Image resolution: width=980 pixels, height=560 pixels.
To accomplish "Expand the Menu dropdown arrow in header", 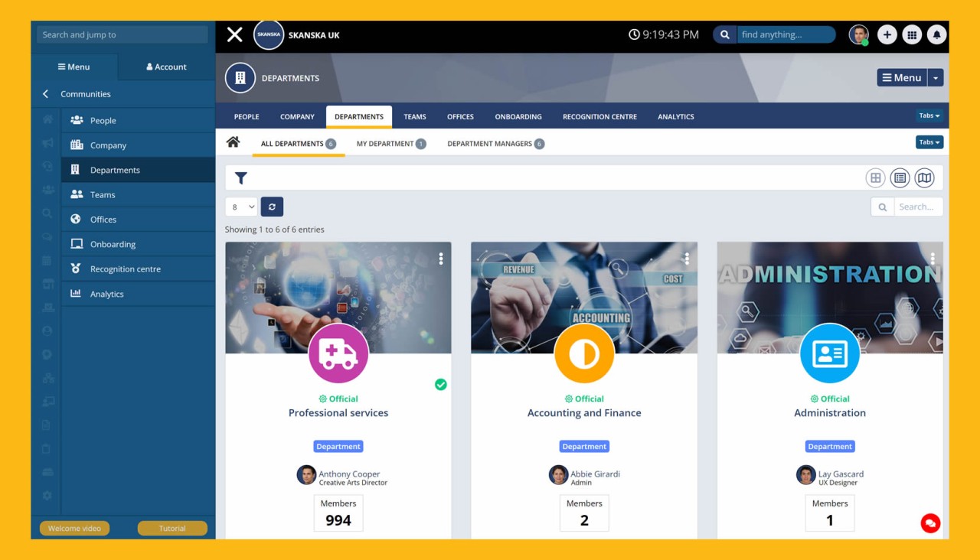I will (x=936, y=77).
